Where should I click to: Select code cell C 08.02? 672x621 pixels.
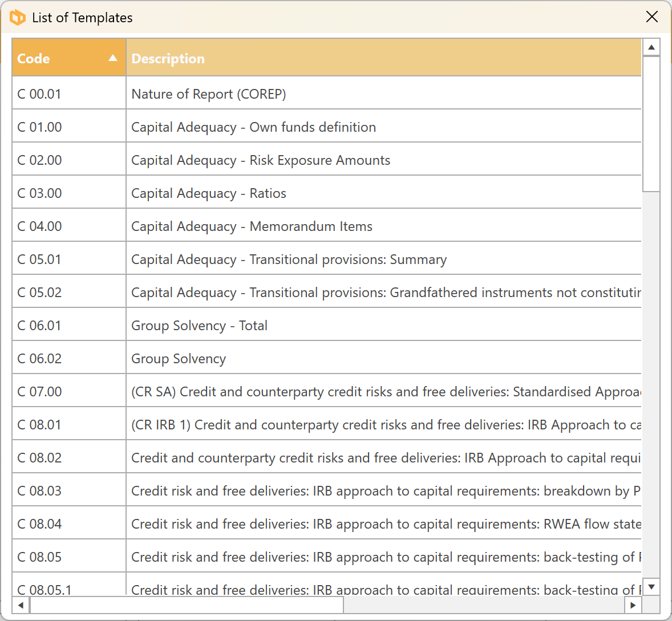(69, 457)
